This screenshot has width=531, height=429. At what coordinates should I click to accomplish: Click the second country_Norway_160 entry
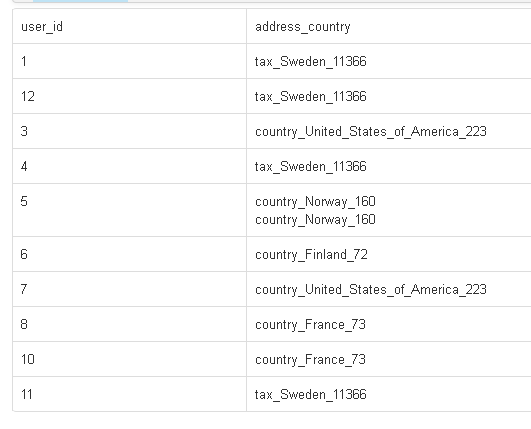(315, 219)
